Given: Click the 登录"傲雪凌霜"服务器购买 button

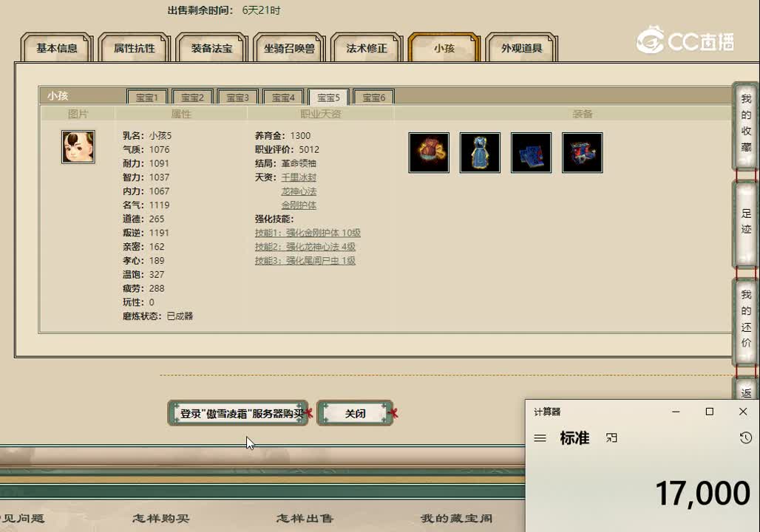Looking at the screenshot, I should (238, 413).
